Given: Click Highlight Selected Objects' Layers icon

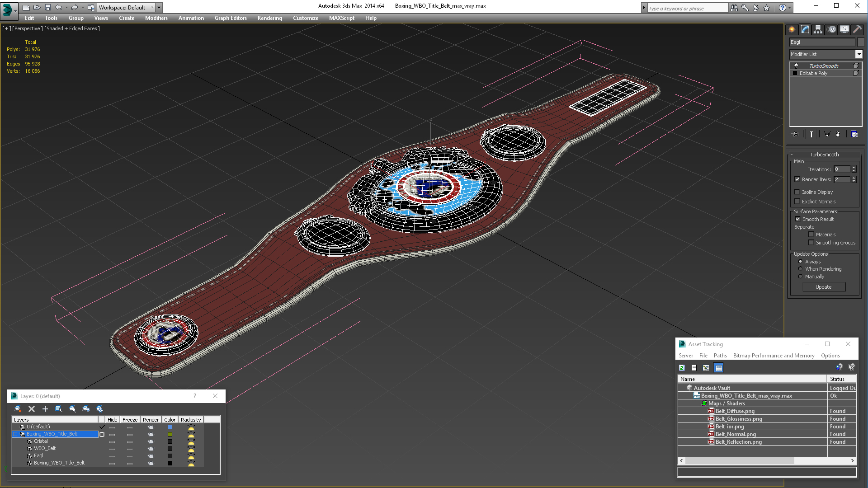Looking at the screenshot, I should click(x=72, y=409).
